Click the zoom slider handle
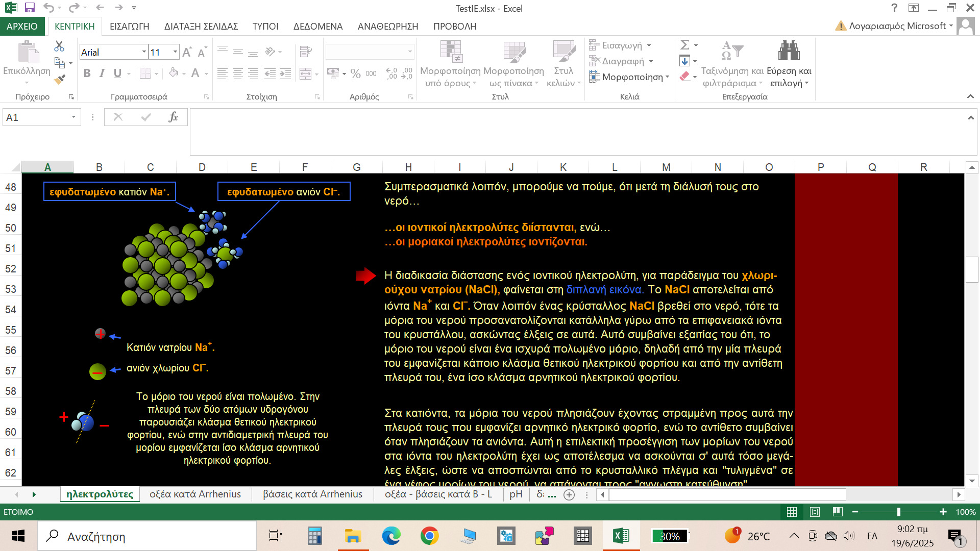Viewport: 980px width, 551px height. click(x=898, y=512)
